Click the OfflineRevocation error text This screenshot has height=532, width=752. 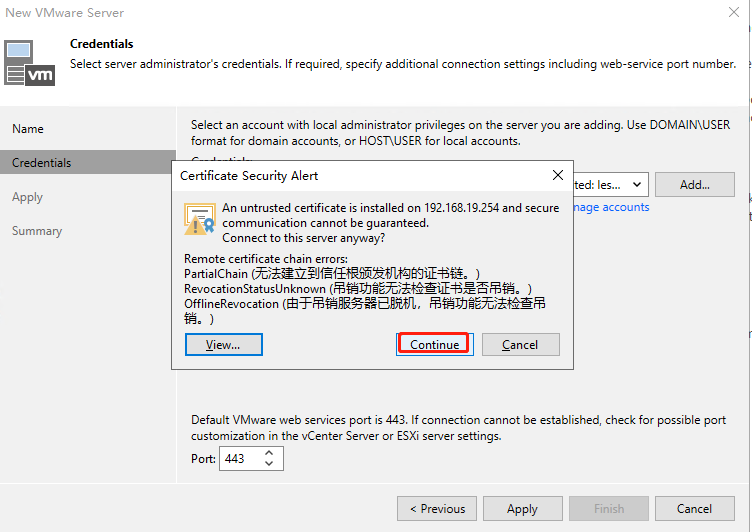tap(365, 311)
